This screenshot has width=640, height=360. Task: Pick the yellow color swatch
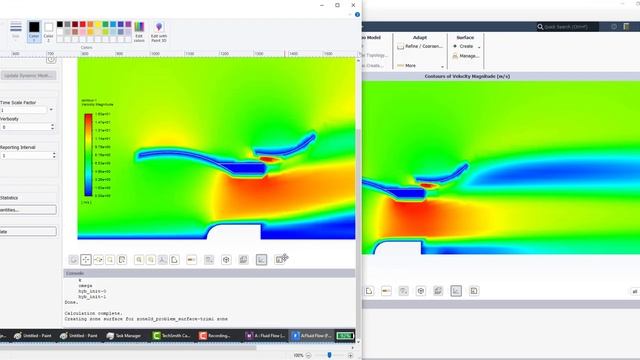point(98,24)
